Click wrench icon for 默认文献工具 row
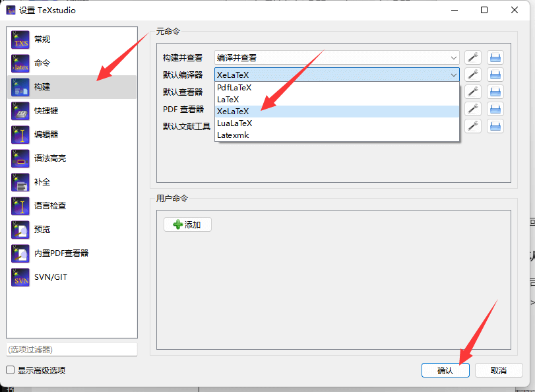This screenshot has width=535, height=392. 473,126
